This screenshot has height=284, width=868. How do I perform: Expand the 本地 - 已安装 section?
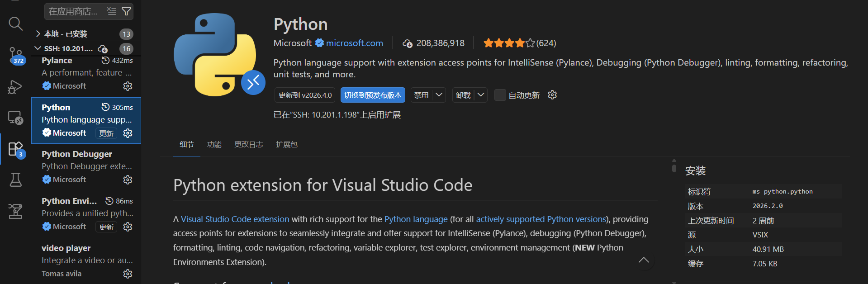(38, 34)
